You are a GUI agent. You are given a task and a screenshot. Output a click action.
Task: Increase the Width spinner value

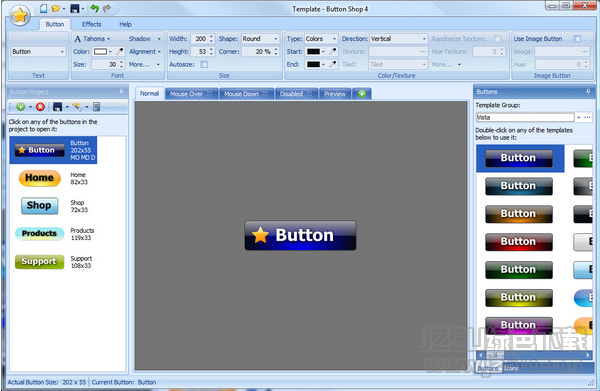pyautogui.click(x=211, y=36)
